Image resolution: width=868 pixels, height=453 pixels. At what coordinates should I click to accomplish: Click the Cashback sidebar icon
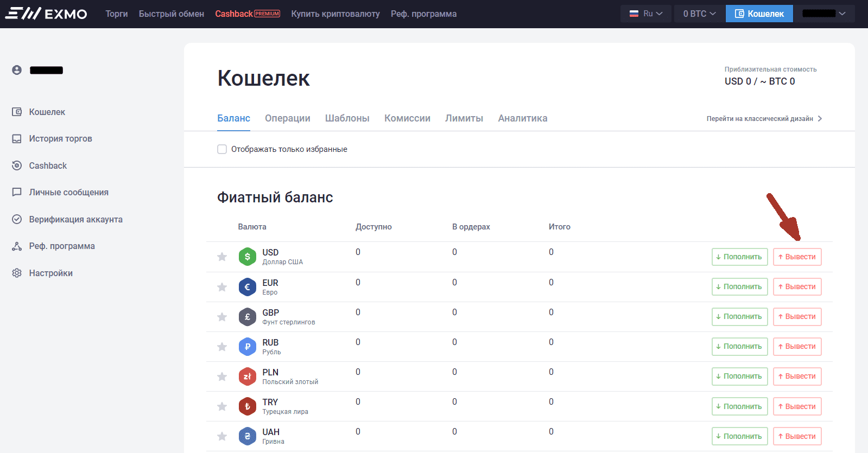(x=17, y=165)
